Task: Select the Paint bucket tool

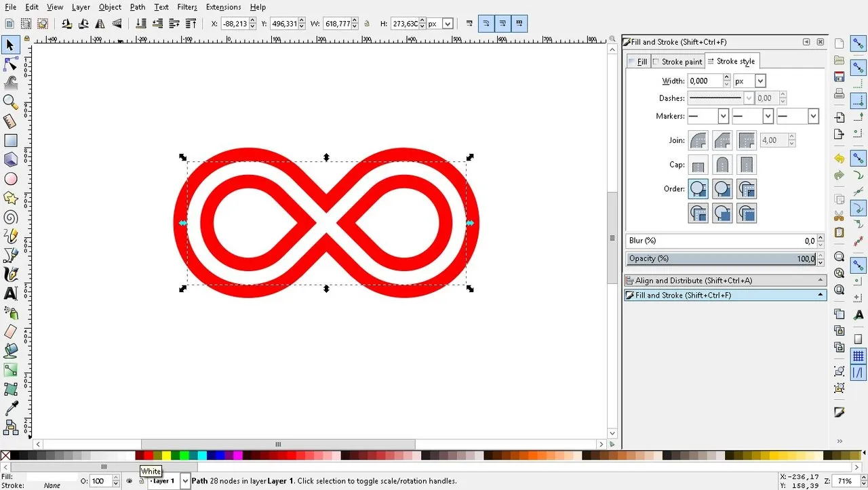Action: click(10, 350)
